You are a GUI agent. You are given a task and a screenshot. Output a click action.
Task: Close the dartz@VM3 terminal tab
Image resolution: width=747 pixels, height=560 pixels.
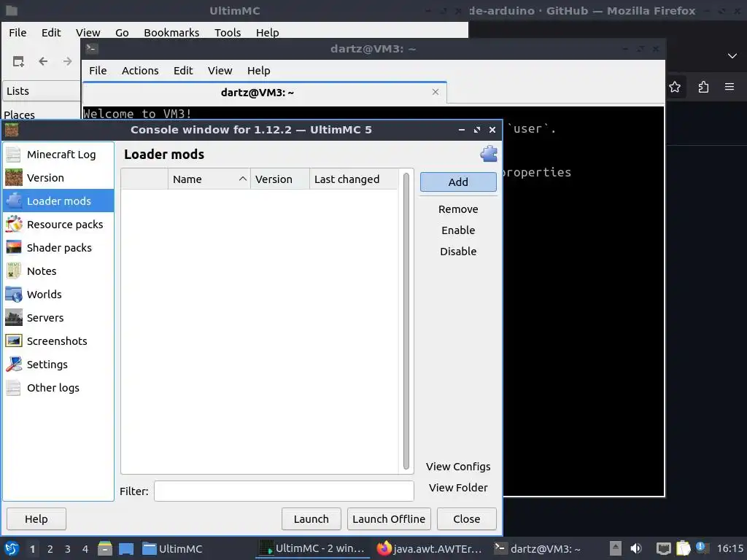[436, 92]
